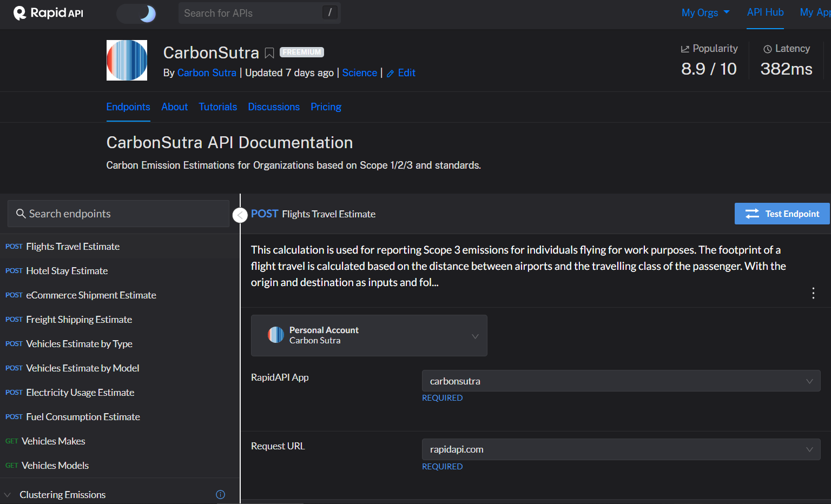Click the Search endpoints field

point(118,214)
